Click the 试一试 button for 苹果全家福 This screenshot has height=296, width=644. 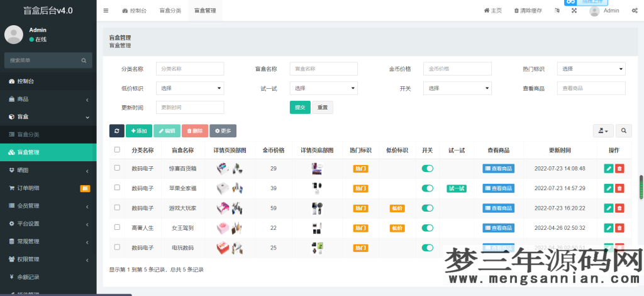[x=457, y=188]
